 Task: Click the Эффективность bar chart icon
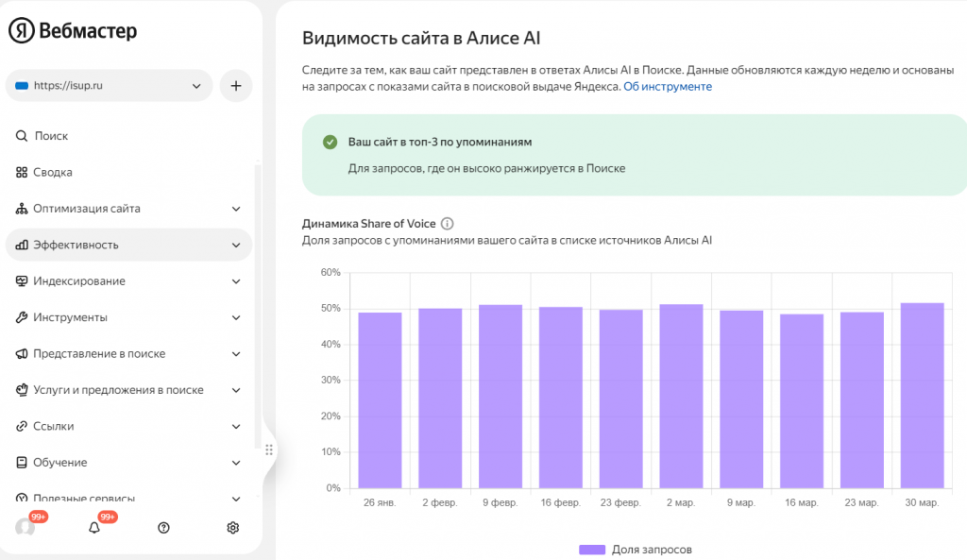click(22, 245)
